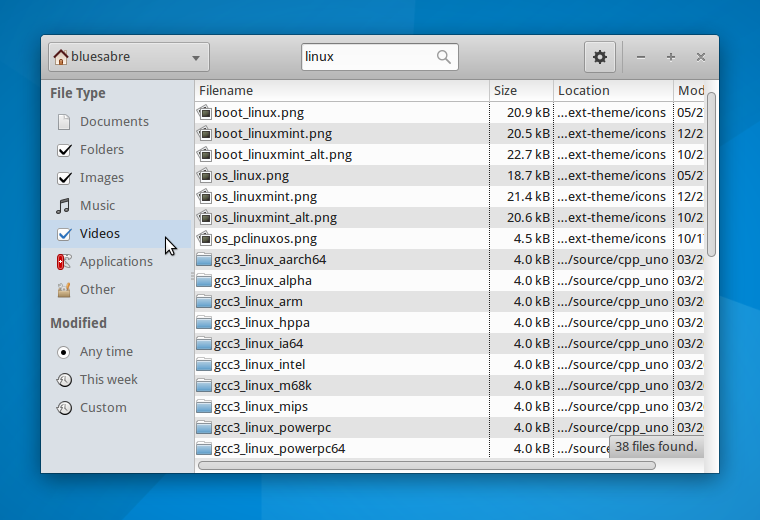
Task: Click the folder icon for gcc3_linux_ia64
Action: point(205,344)
